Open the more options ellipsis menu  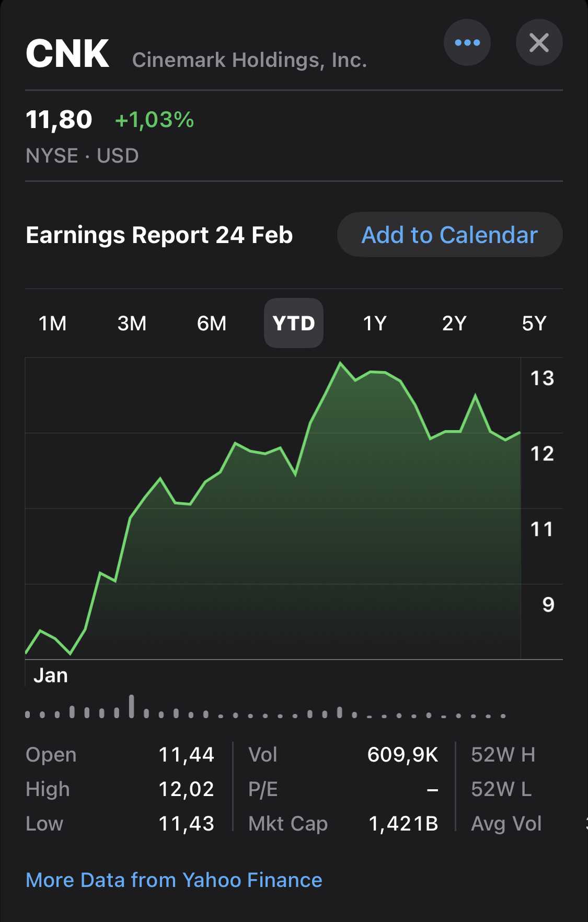point(467,42)
